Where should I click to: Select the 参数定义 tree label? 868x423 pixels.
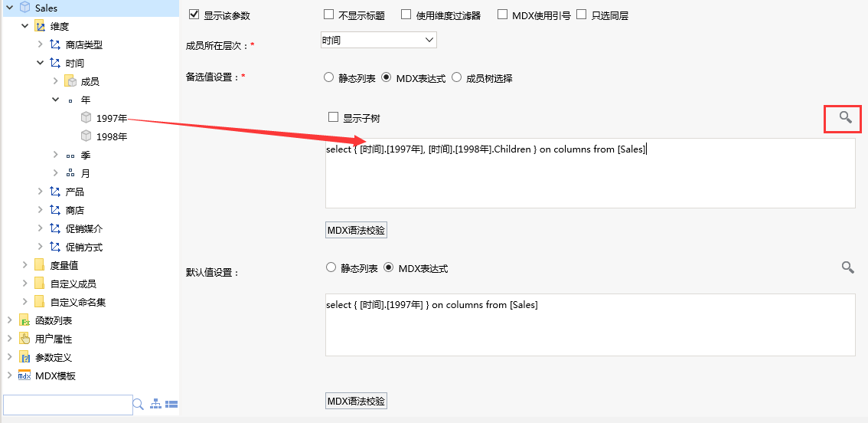tap(54, 358)
